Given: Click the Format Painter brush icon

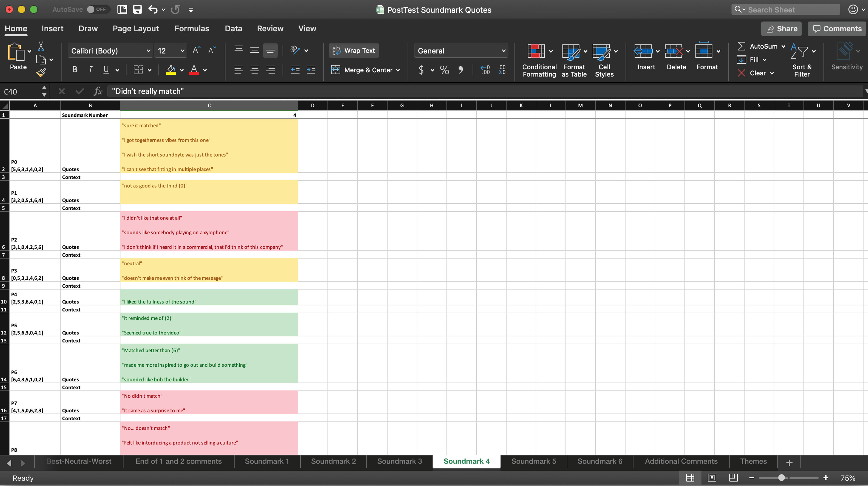Looking at the screenshot, I should click(41, 72).
